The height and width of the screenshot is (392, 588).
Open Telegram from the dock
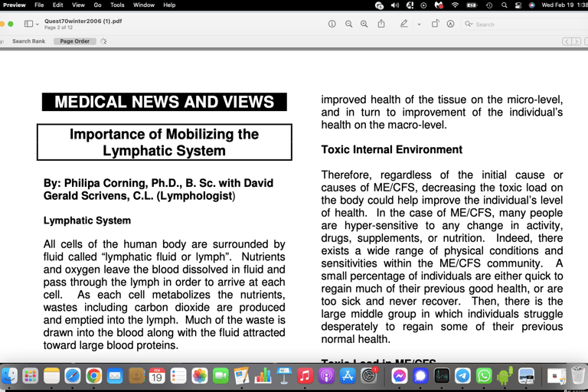pyautogui.click(x=462, y=376)
